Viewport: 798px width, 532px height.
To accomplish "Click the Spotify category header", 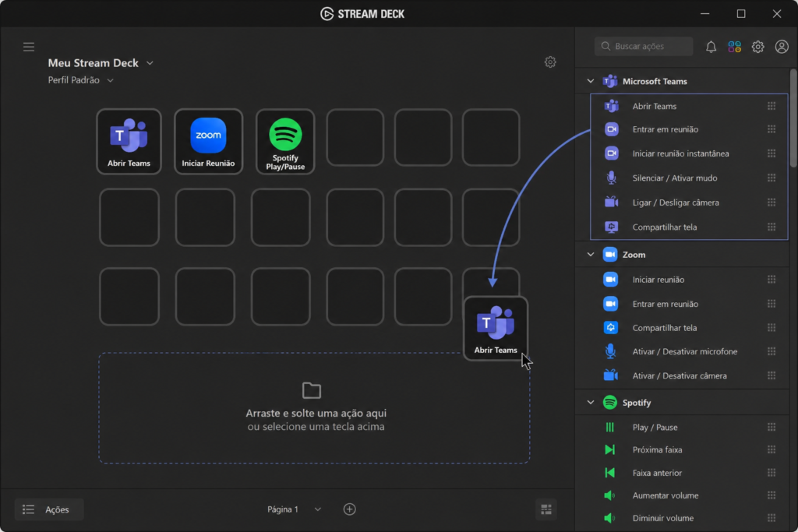I will point(682,402).
